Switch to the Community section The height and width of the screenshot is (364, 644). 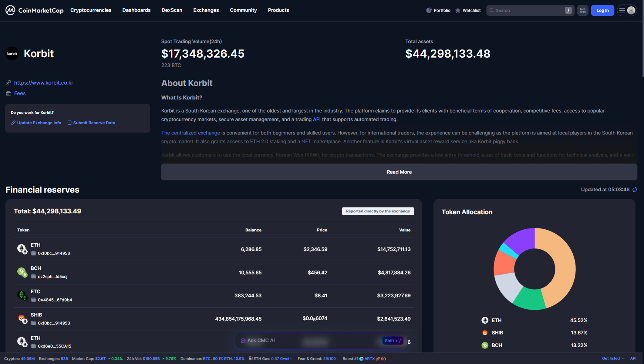click(243, 10)
